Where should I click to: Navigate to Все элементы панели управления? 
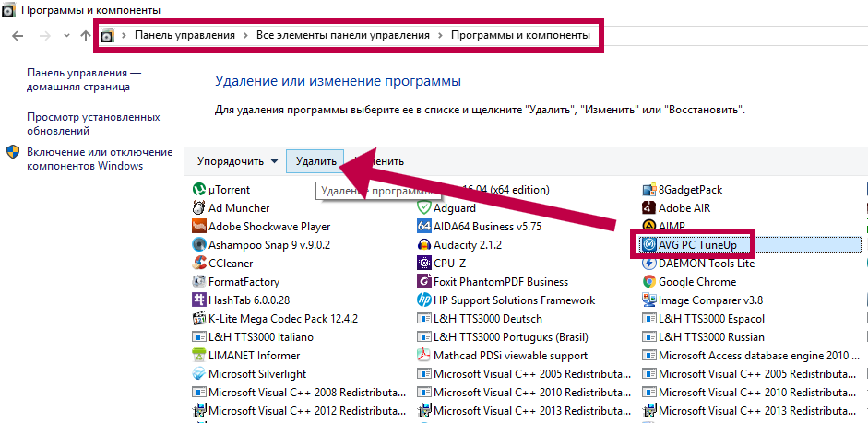[343, 35]
